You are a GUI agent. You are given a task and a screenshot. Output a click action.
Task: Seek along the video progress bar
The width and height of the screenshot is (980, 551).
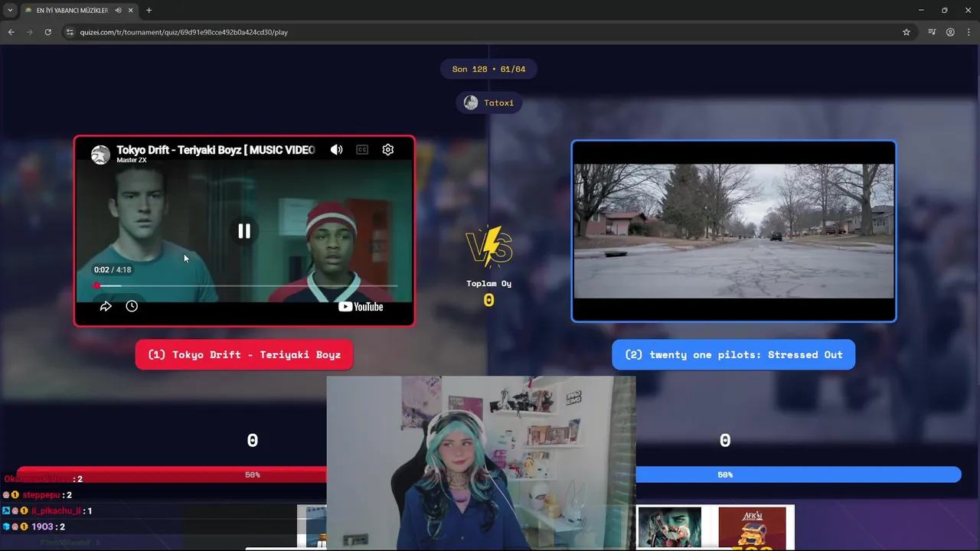[x=245, y=285]
